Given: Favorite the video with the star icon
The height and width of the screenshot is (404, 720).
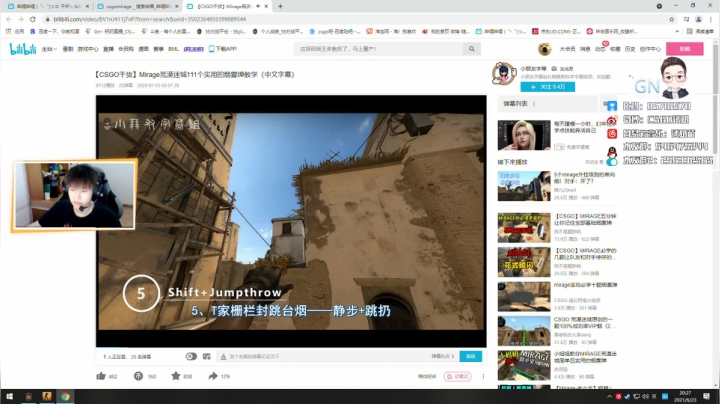Looking at the screenshot, I should pos(176,376).
